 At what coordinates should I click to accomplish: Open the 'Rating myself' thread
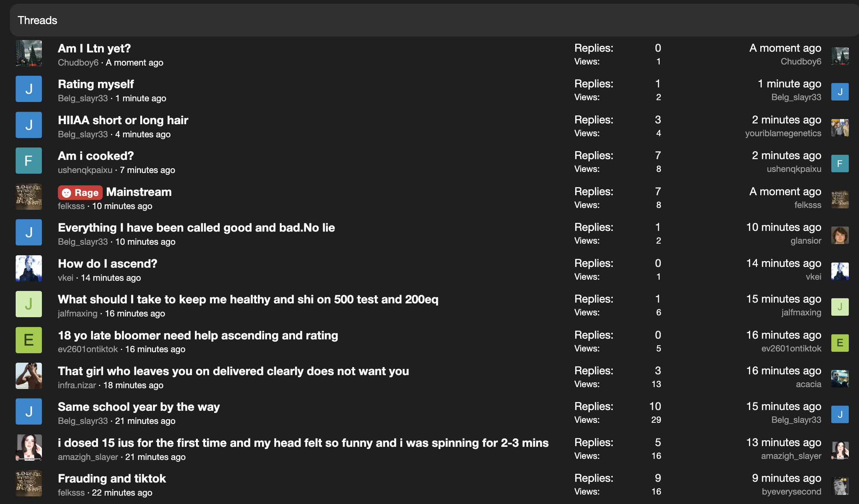tap(96, 84)
